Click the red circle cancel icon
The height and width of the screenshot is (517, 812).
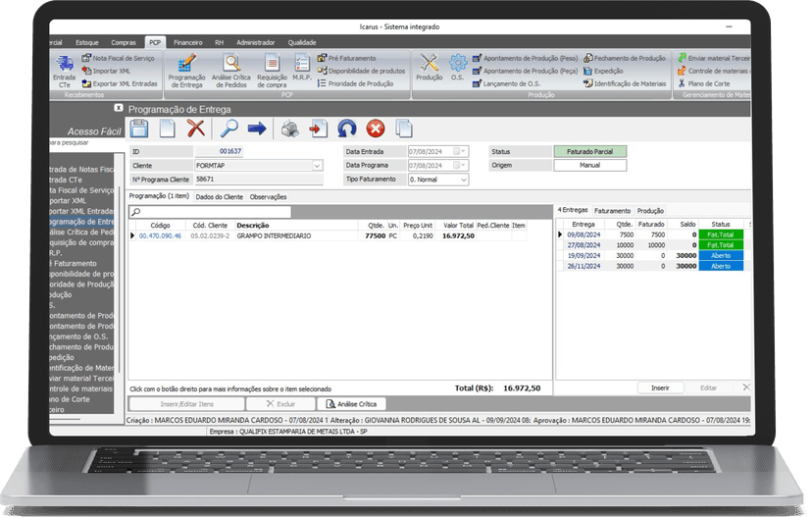376,129
